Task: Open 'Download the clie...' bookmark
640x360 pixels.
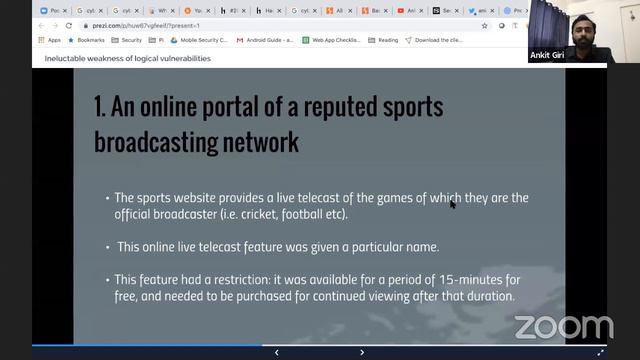Action: [434, 40]
